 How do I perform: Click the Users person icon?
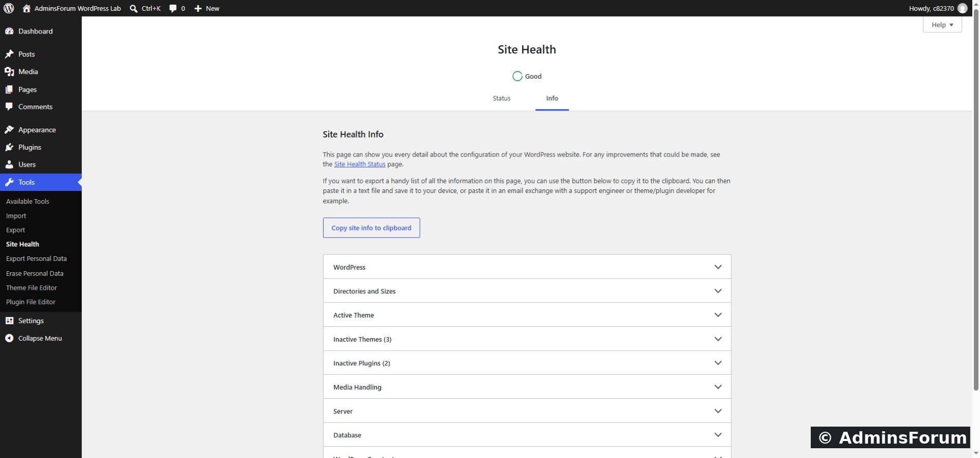[9, 165]
